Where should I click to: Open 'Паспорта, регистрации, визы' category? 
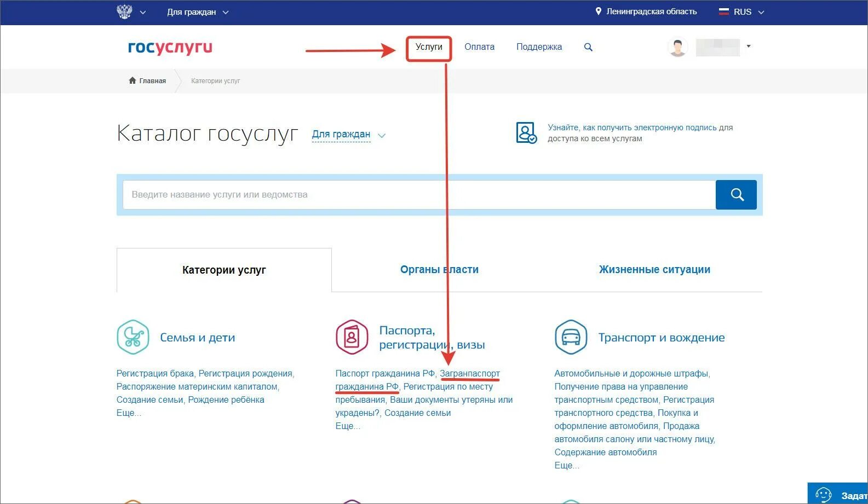coord(432,338)
